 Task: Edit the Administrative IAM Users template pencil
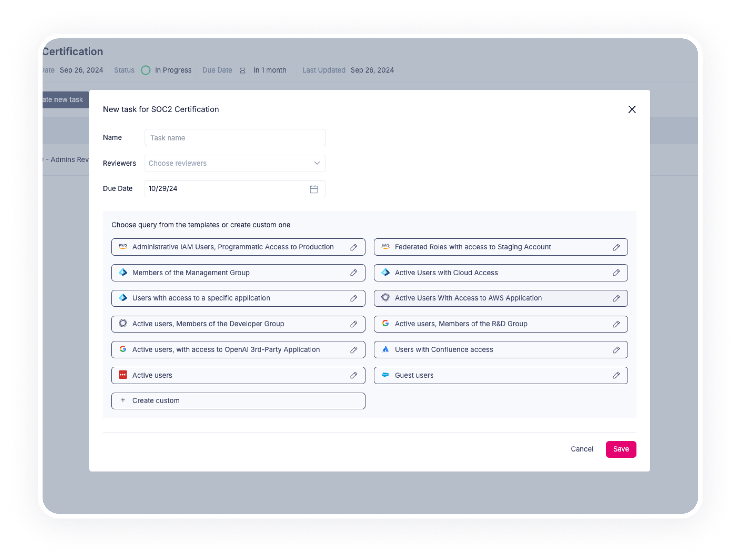click(x=354, y=247)
